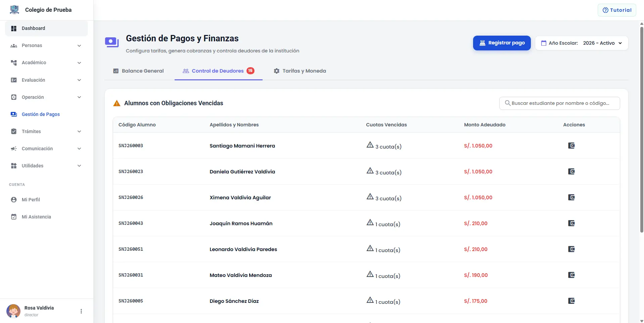The image size is (644, 323).
Task: Click Rosa Valdivia avatar picture
Action: click(x=13, y=311)
